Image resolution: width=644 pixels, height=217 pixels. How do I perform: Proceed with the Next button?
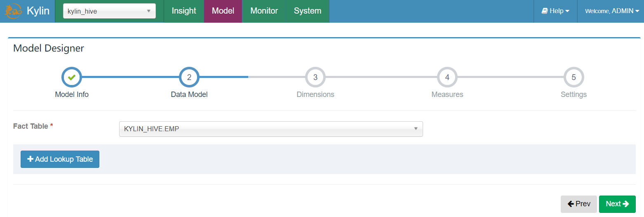click(x=617, y=204)
